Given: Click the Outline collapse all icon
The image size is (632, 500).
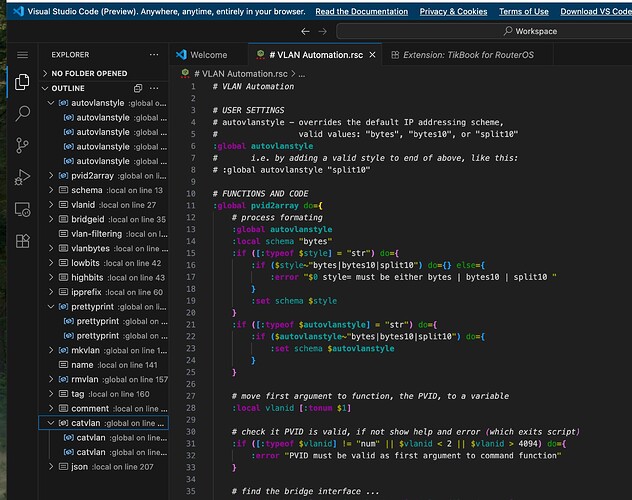Looking at the screenshot, I should (x=138, y=88).
